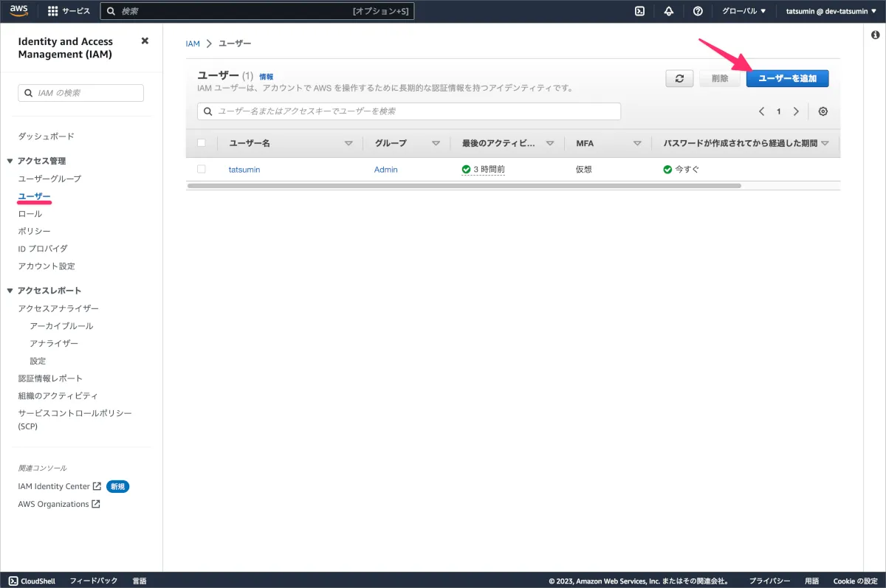Viewport: 886px width, 588px height.
Task: Sort by グループ column arrow
Action: point(436,143)
